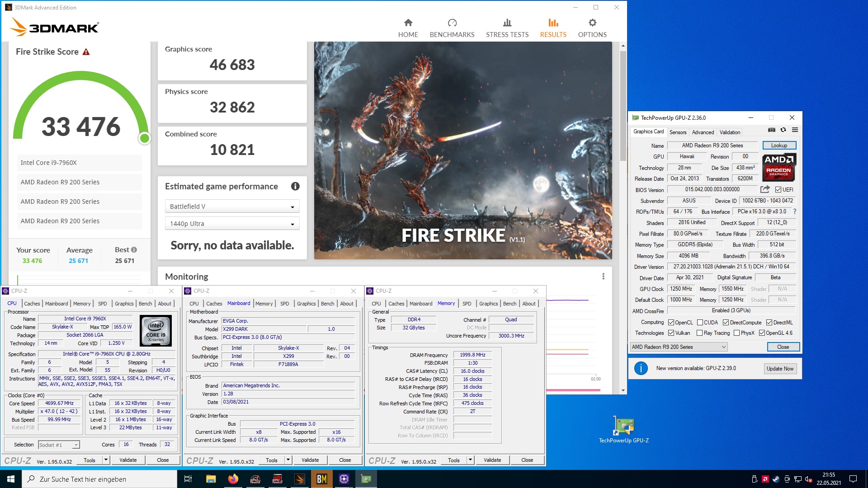Open SPD tab in the Mainboard CPU-Z window

tap(284, 304)
